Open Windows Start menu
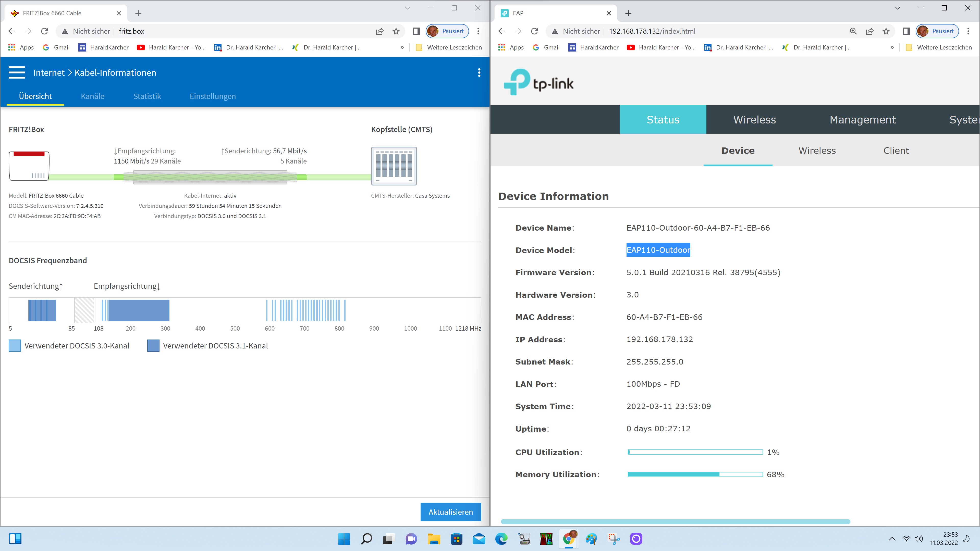980x551 pixels. (344, 539)
